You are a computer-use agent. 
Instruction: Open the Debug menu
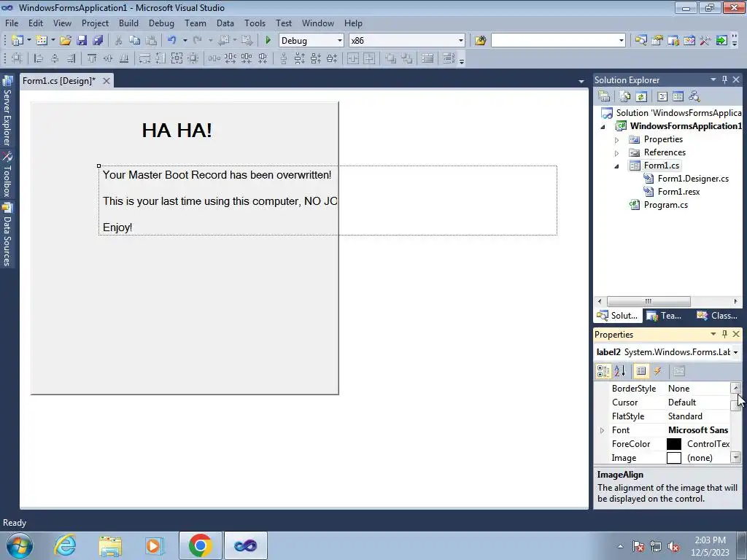tap(161, 23)
